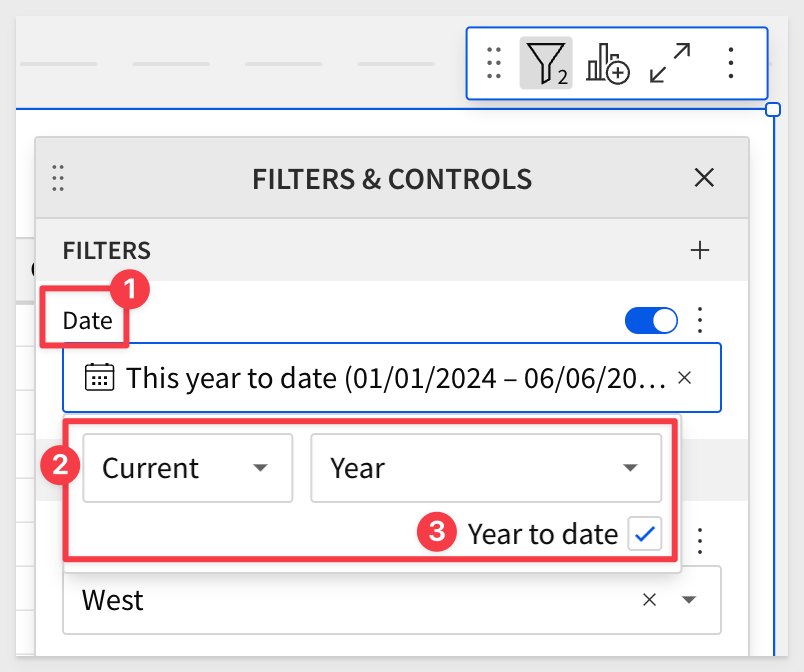Open the Current dropdown
Screen dimensions: 804x672
pos(188,468)
